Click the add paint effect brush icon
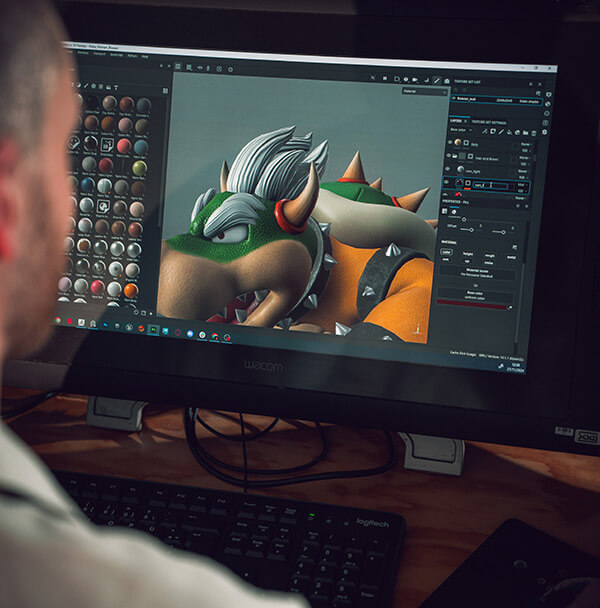Image resolution: width=600 pixels, height=608 pixels. (484, 131)
